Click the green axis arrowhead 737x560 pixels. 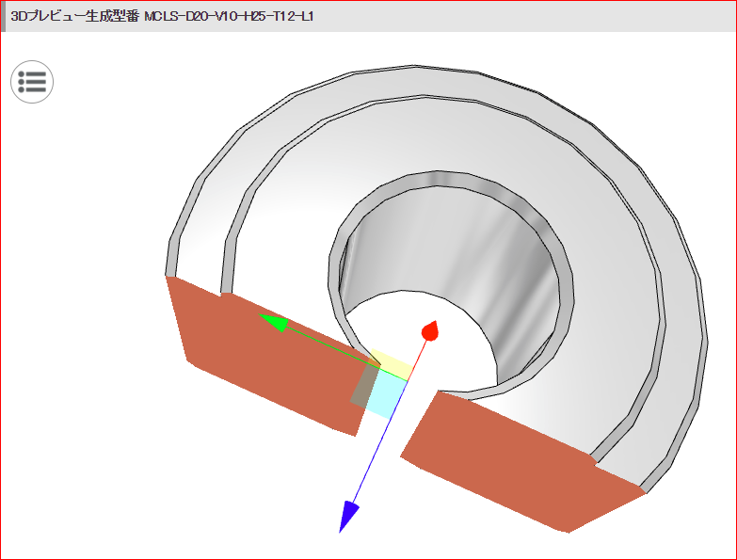point(274,322)
